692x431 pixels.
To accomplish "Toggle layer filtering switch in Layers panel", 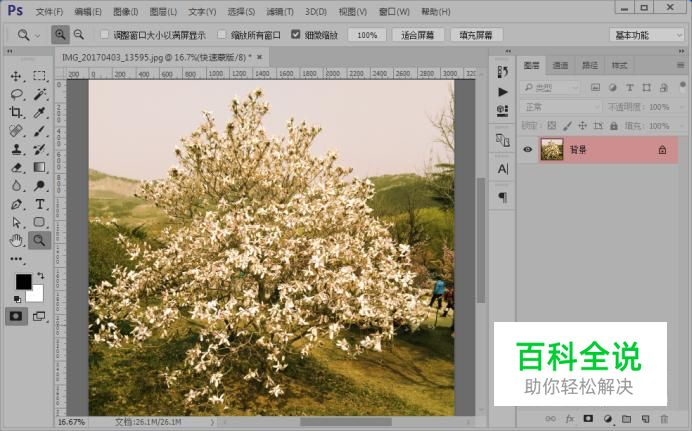I will (683, 84).
